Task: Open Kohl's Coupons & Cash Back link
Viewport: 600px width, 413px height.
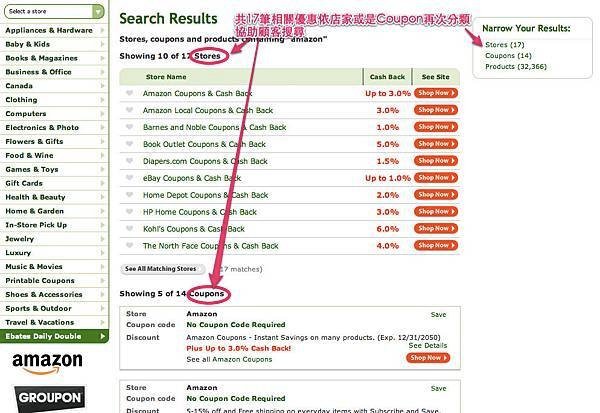Action: point(194,229)
